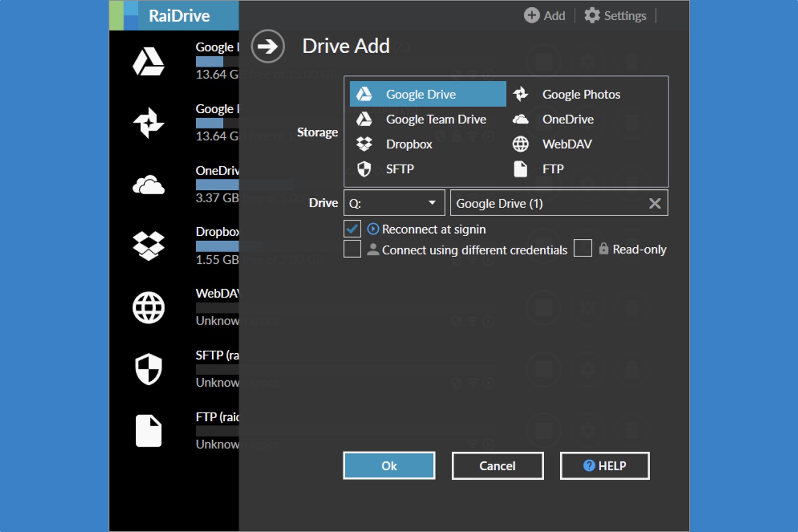Click the FTP drive name in sidebar
Image resolution: width=798 pixels, height=532 pixels.
tap(217, 417)
